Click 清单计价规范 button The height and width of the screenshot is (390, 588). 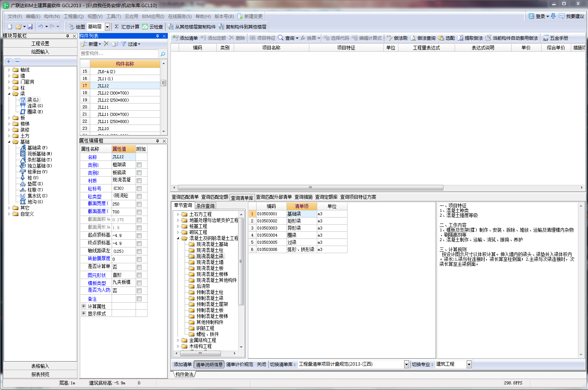240,364
